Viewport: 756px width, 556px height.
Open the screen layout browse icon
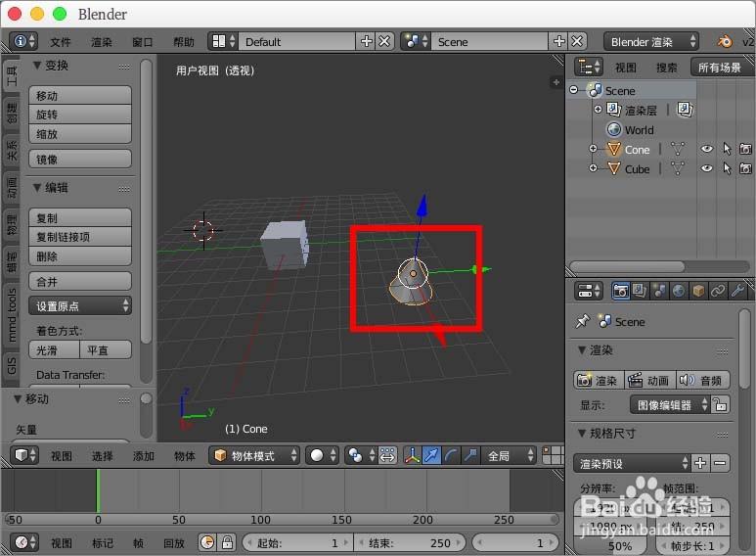(223, 41)
